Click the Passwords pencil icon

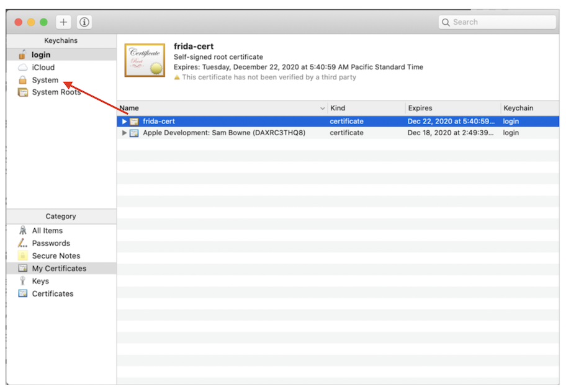(x=22, y=243)
